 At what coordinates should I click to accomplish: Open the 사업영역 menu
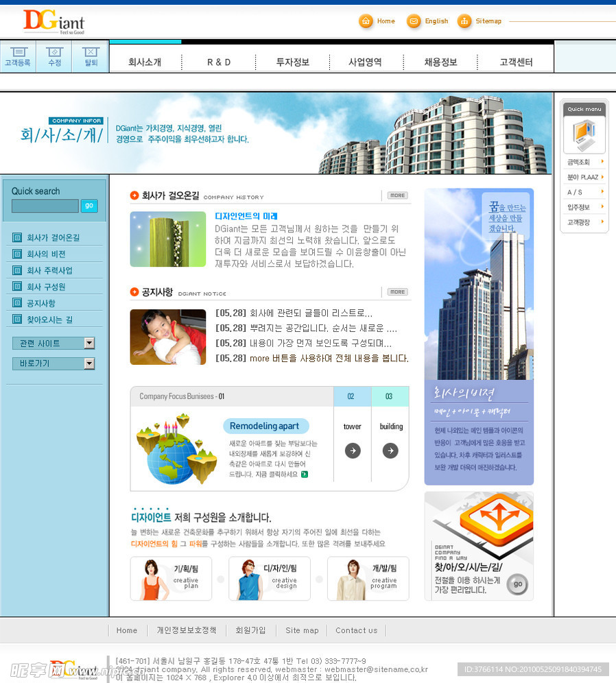click(x=365, y=62)
